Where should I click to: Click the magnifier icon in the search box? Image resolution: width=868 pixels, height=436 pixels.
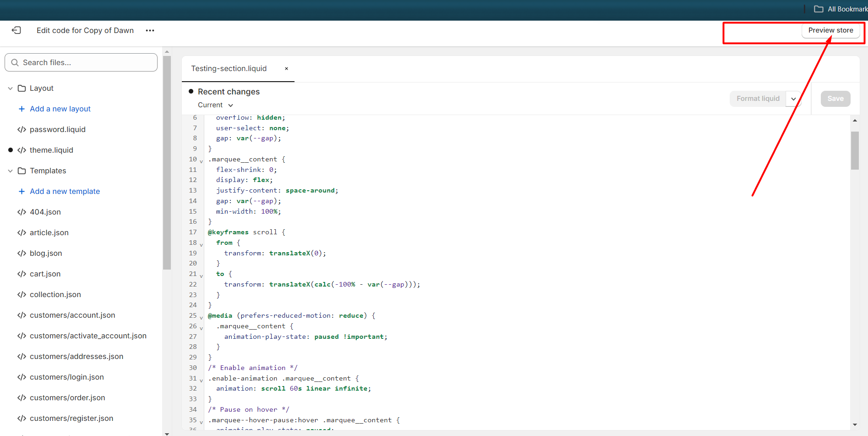pyautogui.click(x=15, y=62)
